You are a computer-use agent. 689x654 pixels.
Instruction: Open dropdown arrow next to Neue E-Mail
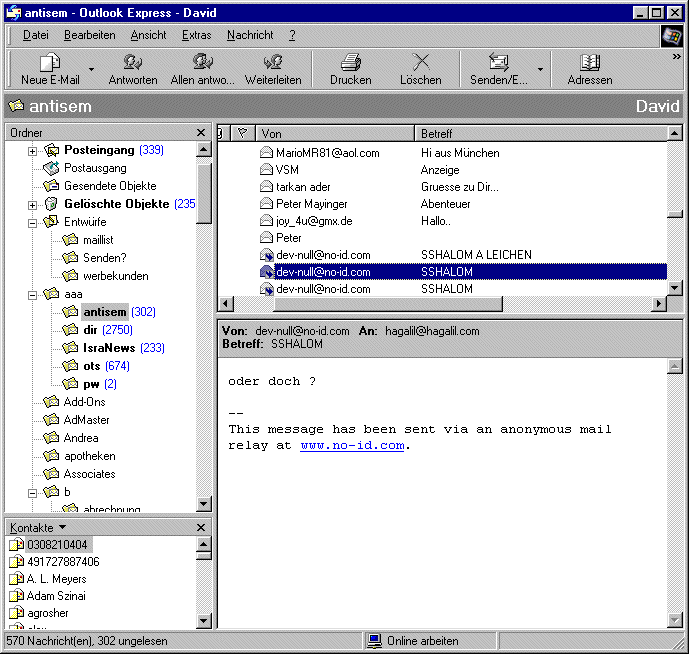point(91,70)
